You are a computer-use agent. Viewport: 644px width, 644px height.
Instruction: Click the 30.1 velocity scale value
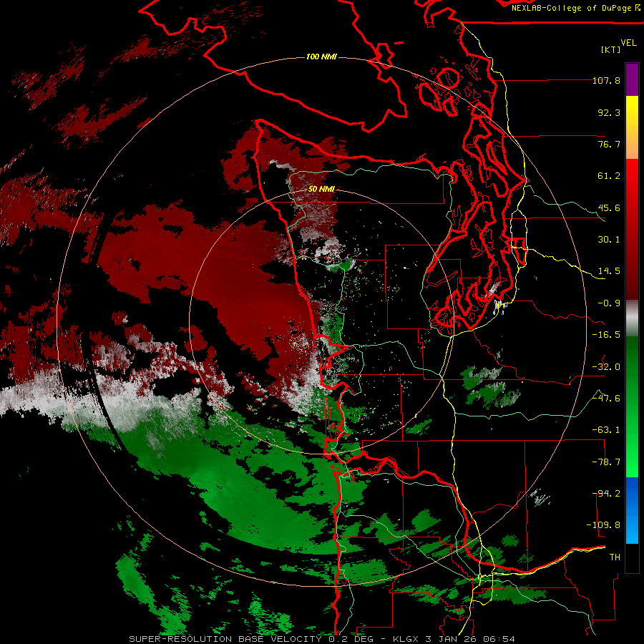[609, 240]
